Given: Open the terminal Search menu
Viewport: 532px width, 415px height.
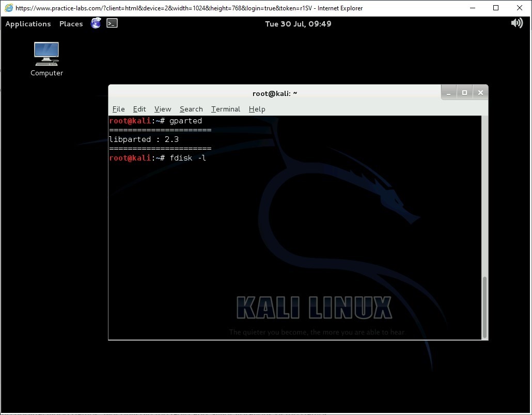Looking at the screenshot, I should (191, 109).
